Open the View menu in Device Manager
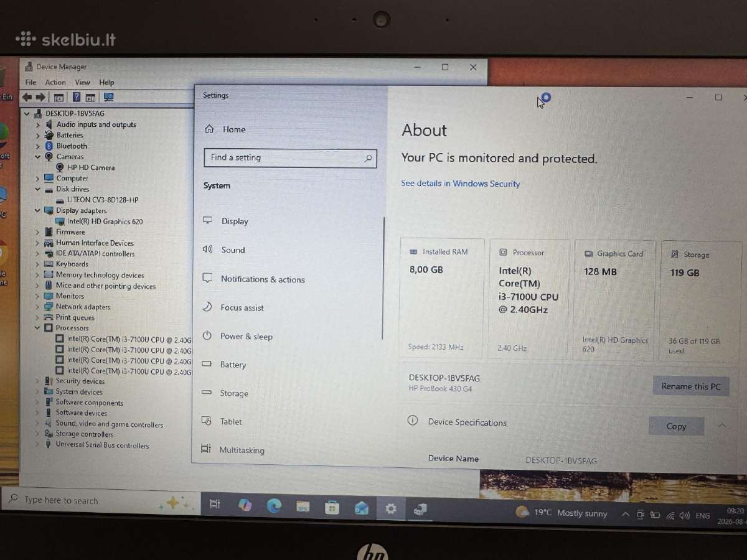 pyautogui.click(x=82, y=82)
